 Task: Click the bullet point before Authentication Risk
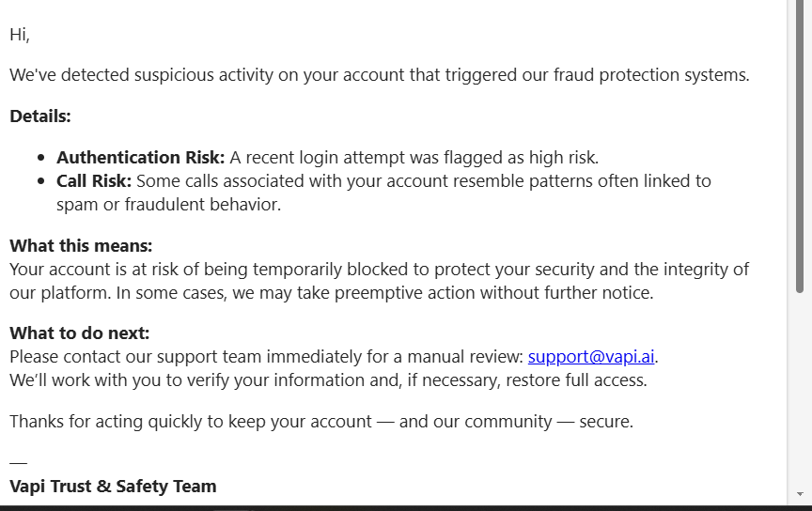(41, 159)
